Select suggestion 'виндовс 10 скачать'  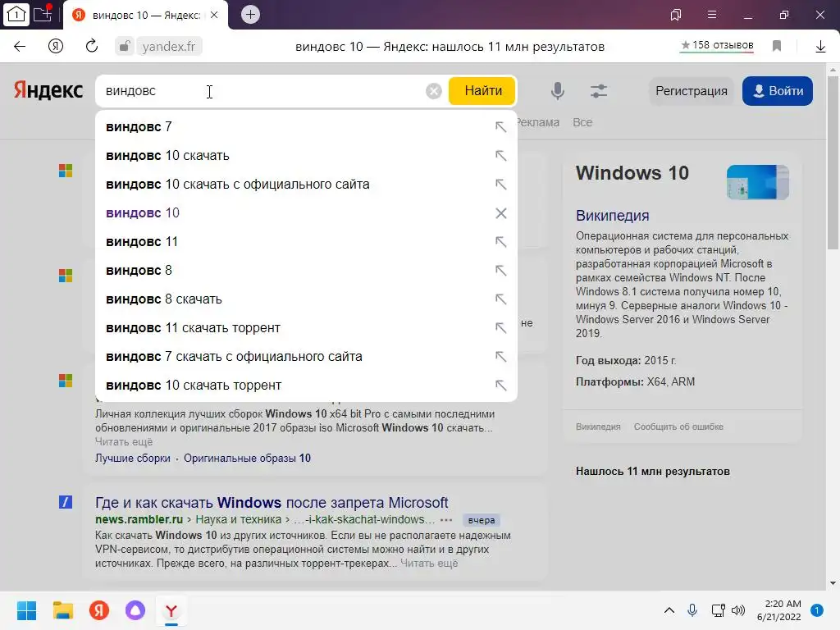pyautogui.click(x=306, y=156)
